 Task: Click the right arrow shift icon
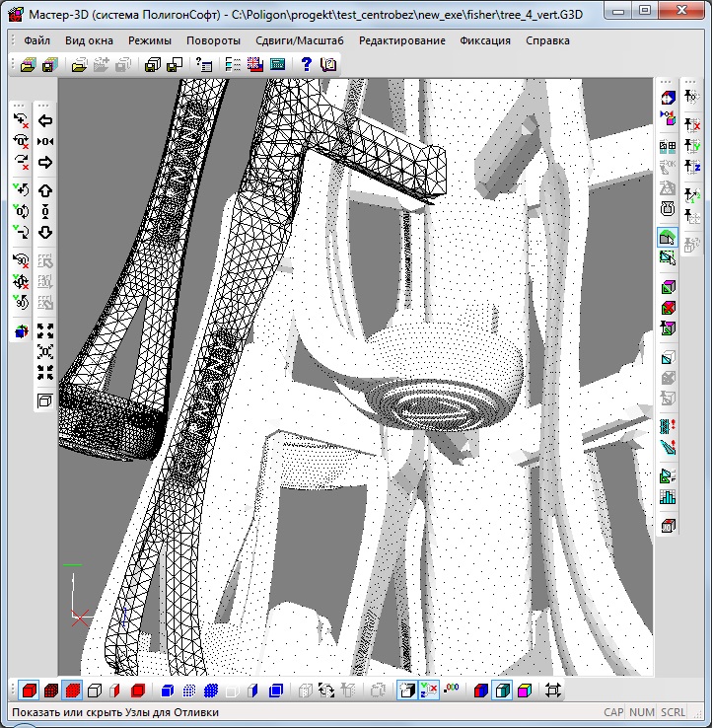point(45,162)
